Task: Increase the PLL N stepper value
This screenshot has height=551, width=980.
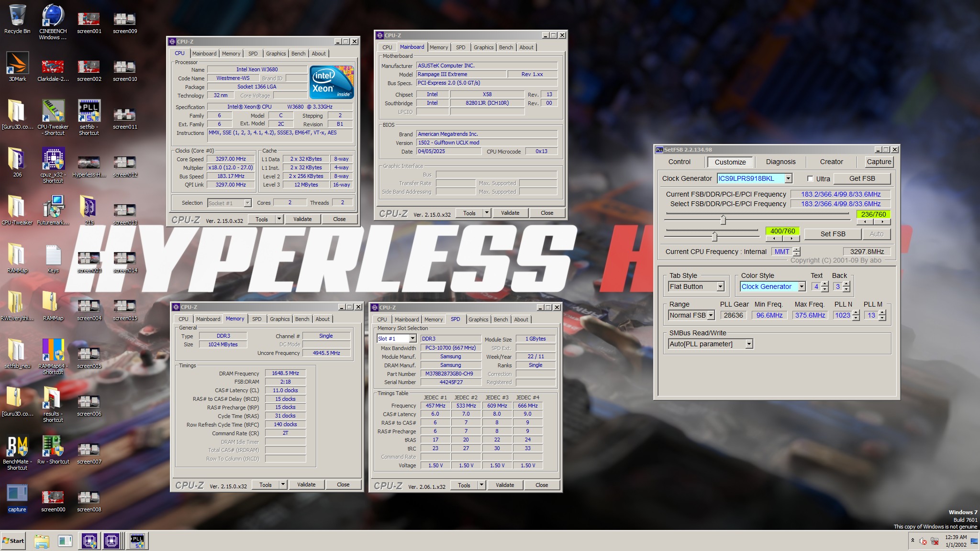Action: [x=856, y=313]
